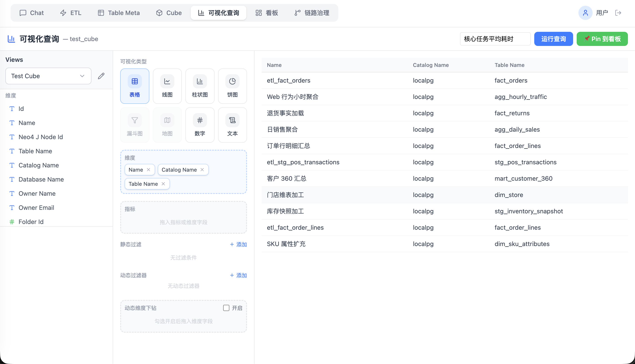Click the etl_fact_order_lines row name
This screenshot has height=364, width=635.
click(x=295, y=227)
